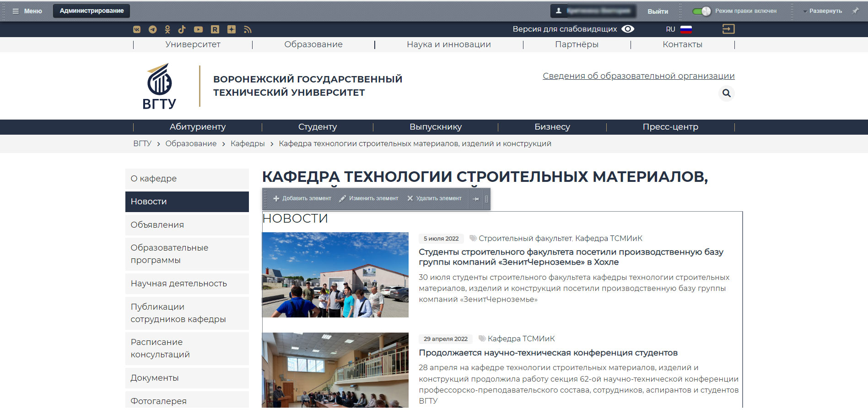Enable the visually impaired version eye icon
The image size is (868, 410).
(628, 29)
